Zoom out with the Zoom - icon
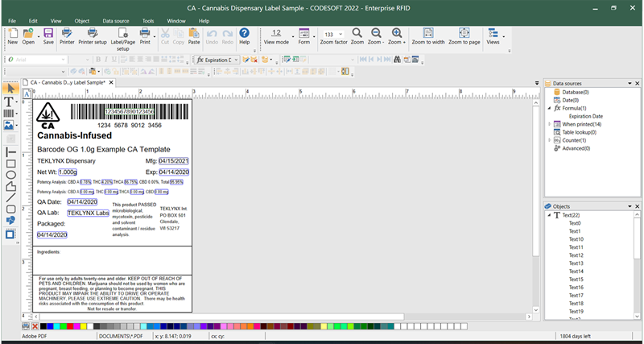Viewport: 644px width, 344px height. click(x=376, y=36)
